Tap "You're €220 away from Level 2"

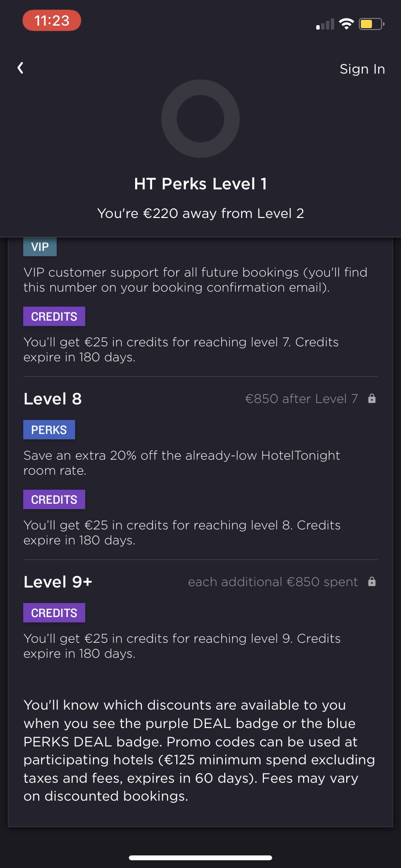[x=200, y=214]
